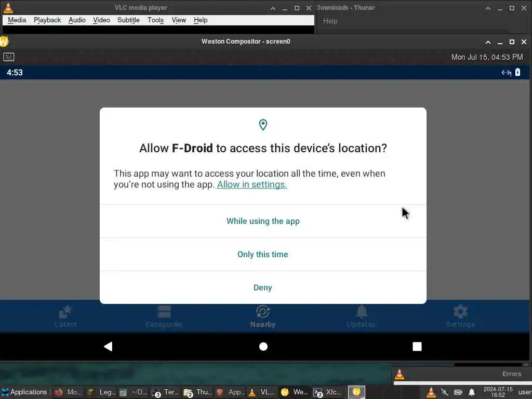Click the VLC cone in Errors window

pyautogui.click(x=400, y=374)
